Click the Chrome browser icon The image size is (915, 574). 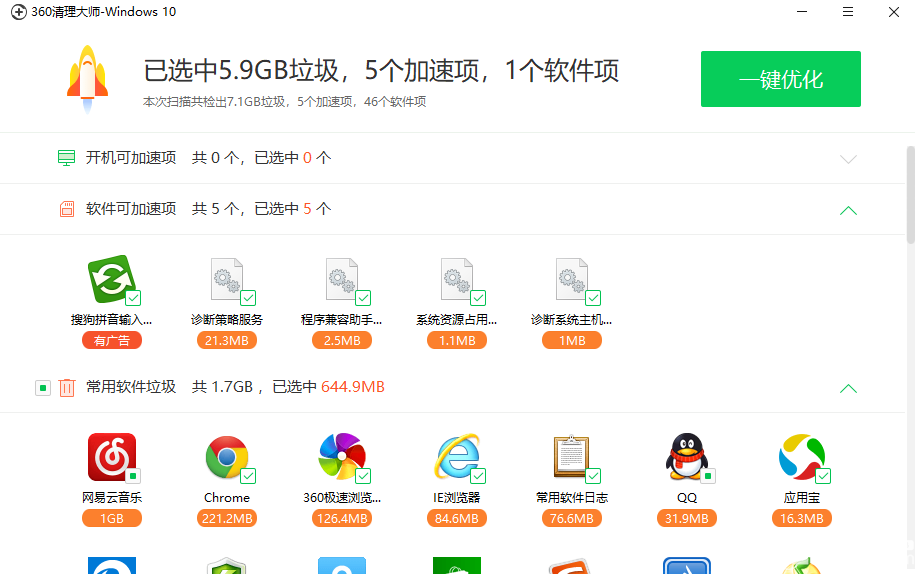point(226,457)
